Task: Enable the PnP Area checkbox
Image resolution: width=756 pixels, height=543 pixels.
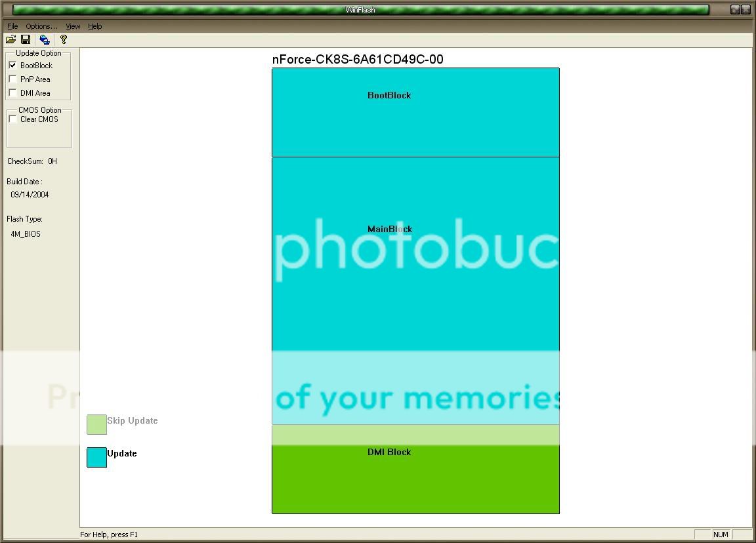Action: (x=12, y=79)
